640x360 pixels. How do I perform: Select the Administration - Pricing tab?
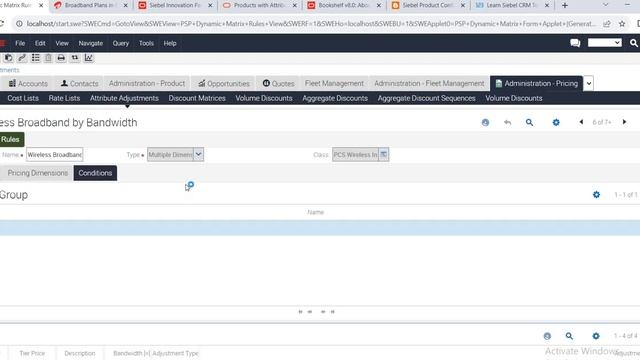(537, 83)
